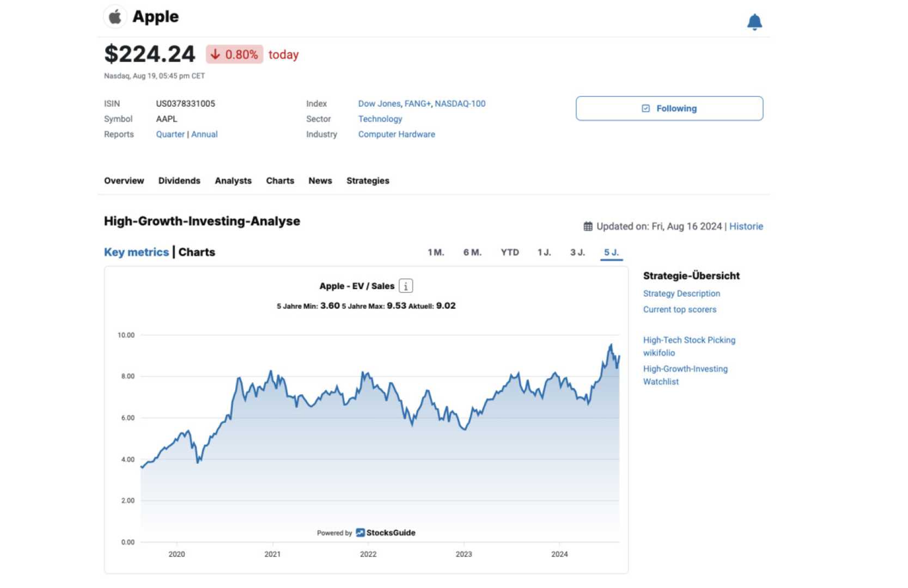Screen dimensions: 908x588
Task: Open the Historie link
Action: pos(747,226)
